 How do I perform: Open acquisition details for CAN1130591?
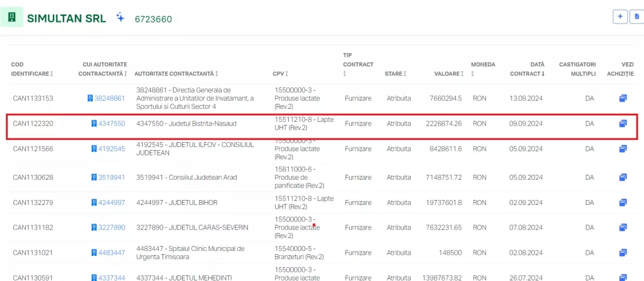tap(623, 278)
